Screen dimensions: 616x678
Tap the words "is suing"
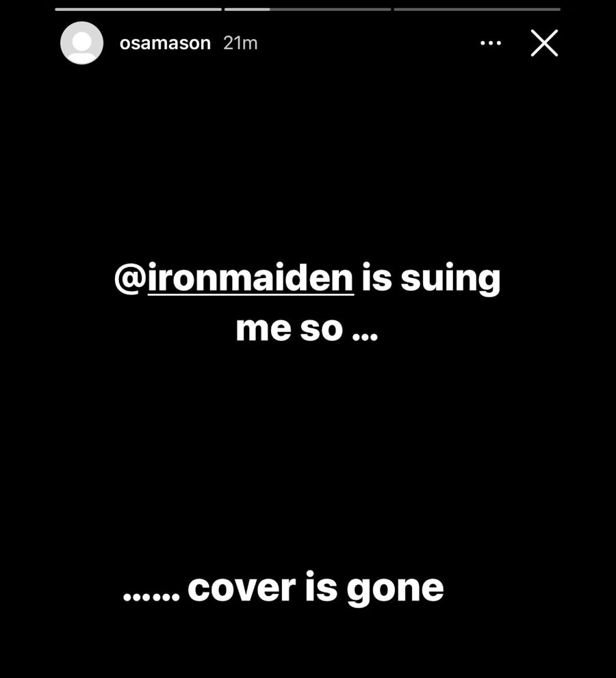[x=431, y=279]
